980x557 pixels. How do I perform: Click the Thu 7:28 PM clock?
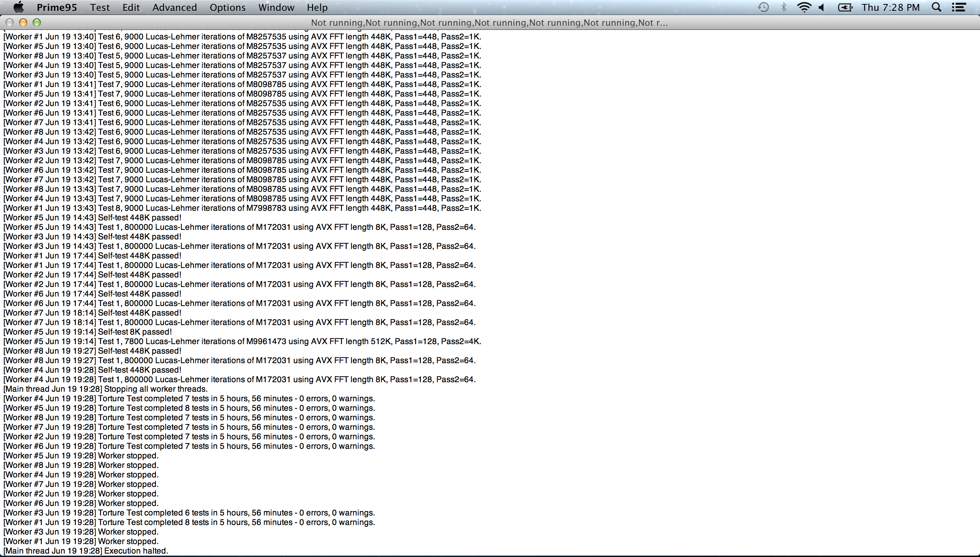point(891,7)
